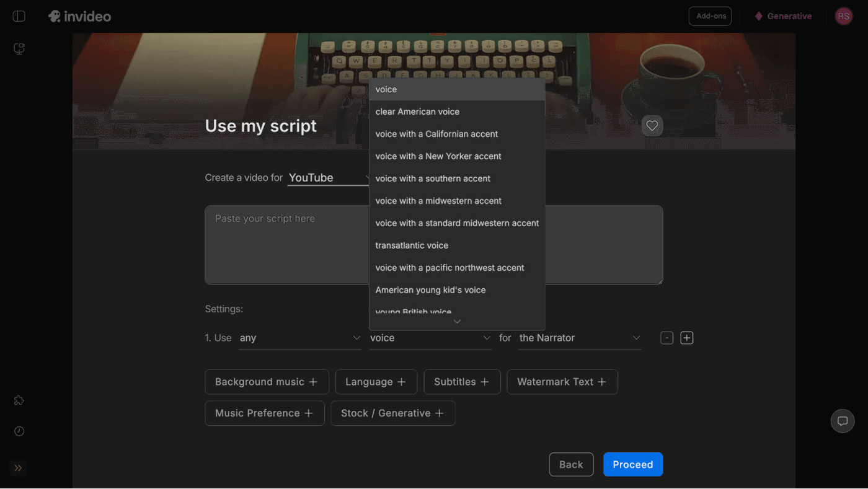The width and height of the screenshot is (868, 489).
Task: Add another voice setting with plus icon
Action: point(686,338)
